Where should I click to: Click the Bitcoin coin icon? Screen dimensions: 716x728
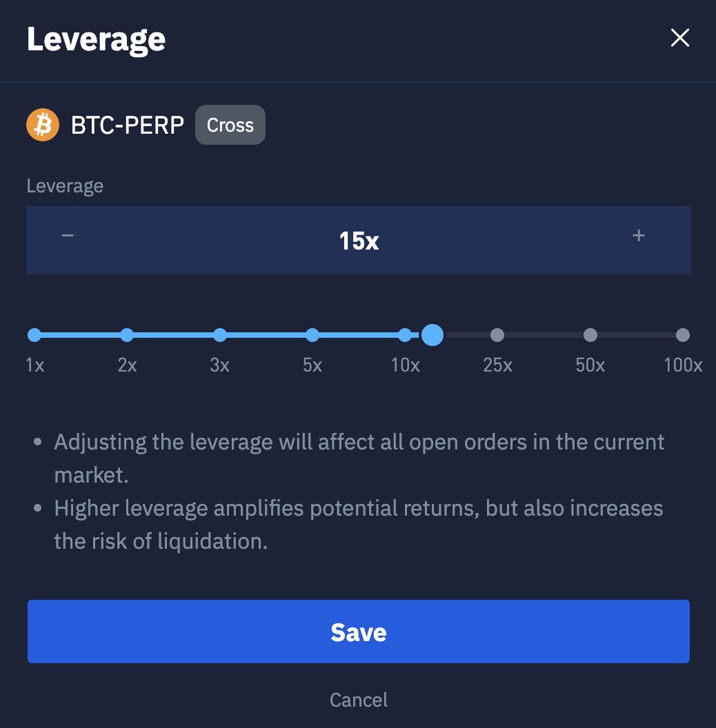click(43, 125)
